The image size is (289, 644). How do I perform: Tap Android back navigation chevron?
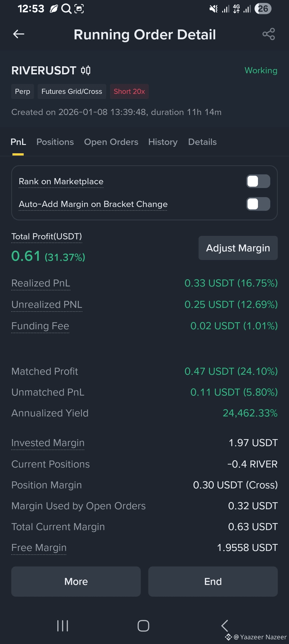tap(225, 626)
